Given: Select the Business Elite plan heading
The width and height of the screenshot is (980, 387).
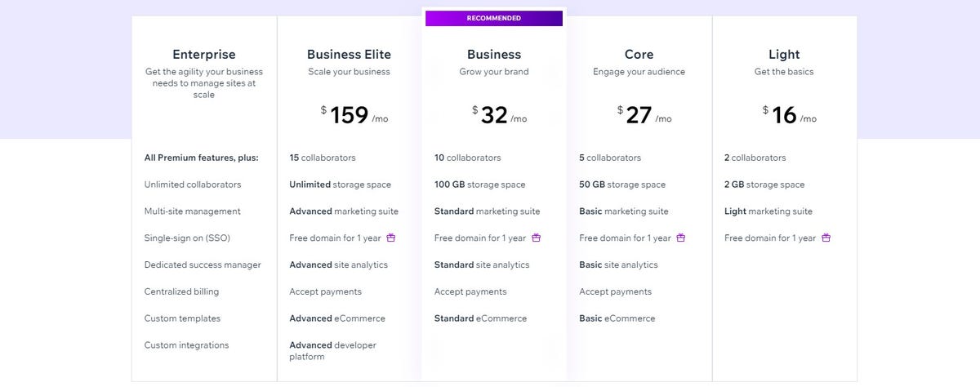Looking at the screenshot, I should (x=349, y=55).
